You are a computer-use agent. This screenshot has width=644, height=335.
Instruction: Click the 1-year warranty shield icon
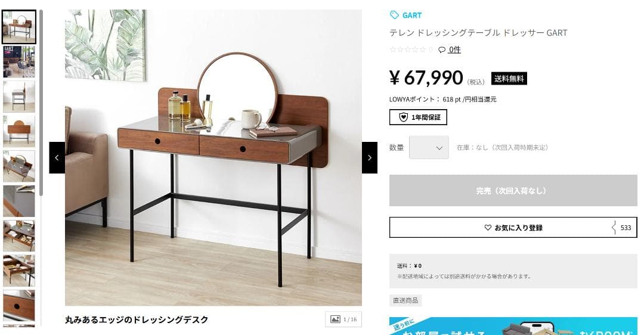[x=404, y=117]
